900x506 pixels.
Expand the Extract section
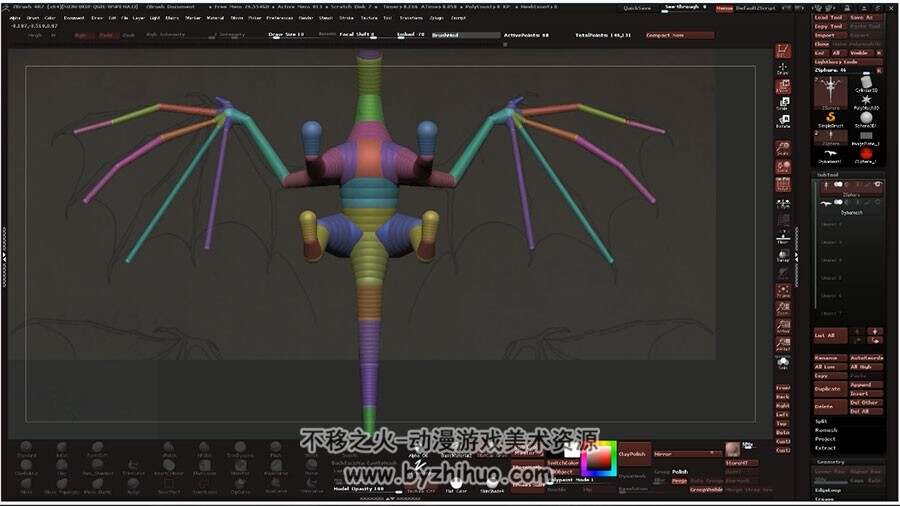tap(825, 447)
